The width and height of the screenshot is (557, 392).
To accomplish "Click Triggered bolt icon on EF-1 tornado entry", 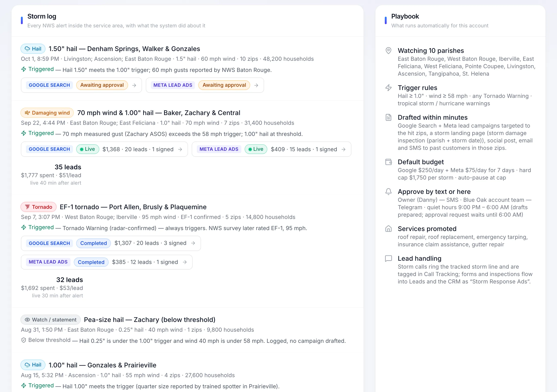I will [23, 227].
